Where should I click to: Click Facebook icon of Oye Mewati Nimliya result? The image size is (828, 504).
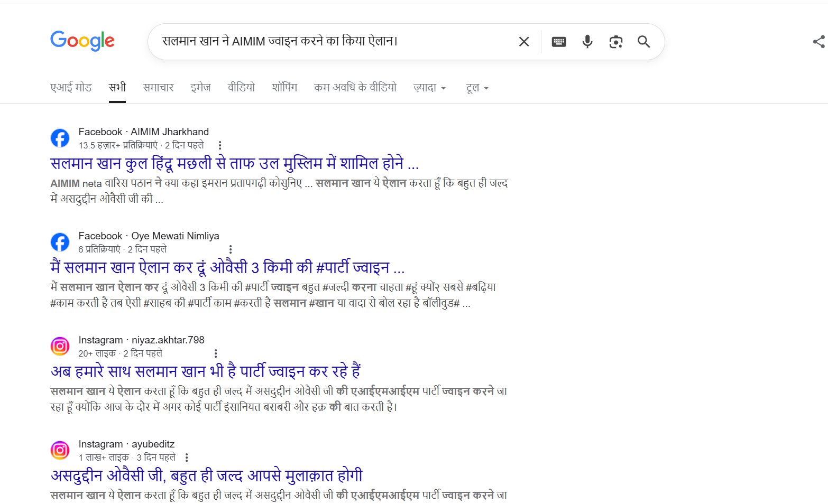(60, 242)
